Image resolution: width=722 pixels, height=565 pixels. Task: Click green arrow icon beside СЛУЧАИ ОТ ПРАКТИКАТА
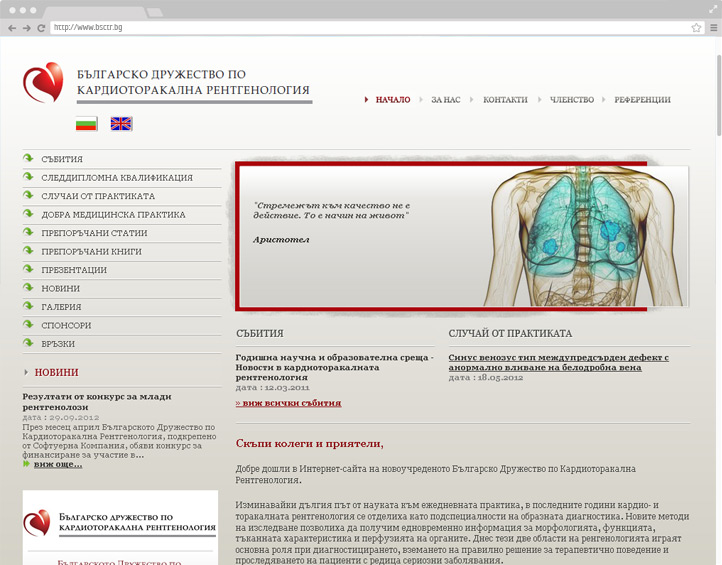(x=28, y=195)
